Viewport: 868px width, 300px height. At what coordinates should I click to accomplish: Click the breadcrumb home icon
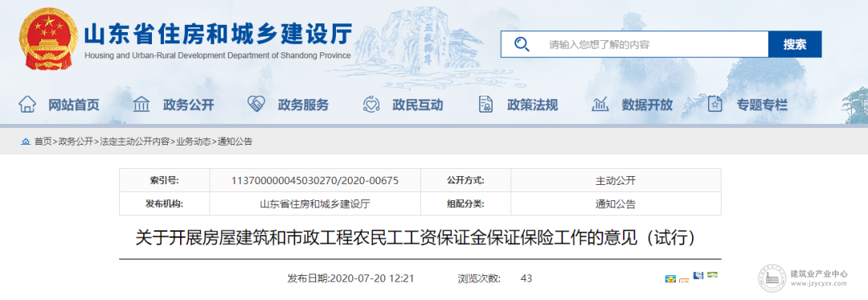point(26,142)
